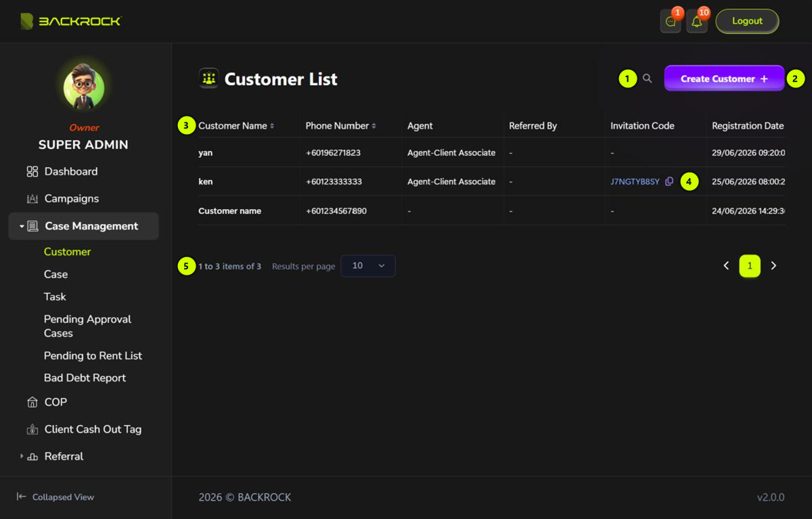Click the COP building icon

(x=32, y=402)
